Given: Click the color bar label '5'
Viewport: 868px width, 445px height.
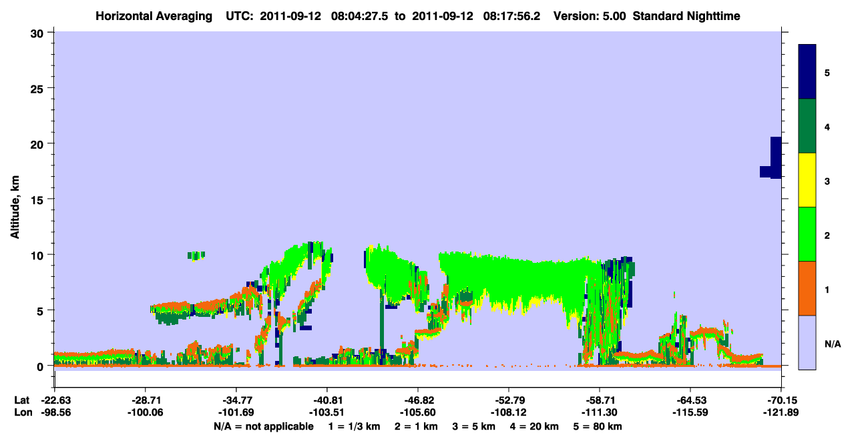Looking at the screenshot, I should coord(827,72).
